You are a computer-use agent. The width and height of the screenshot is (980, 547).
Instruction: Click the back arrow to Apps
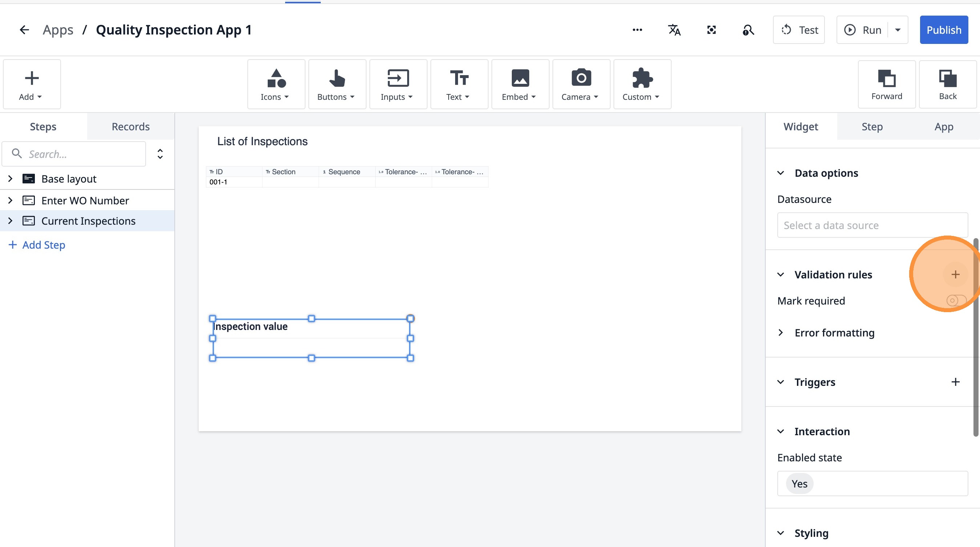24,30
